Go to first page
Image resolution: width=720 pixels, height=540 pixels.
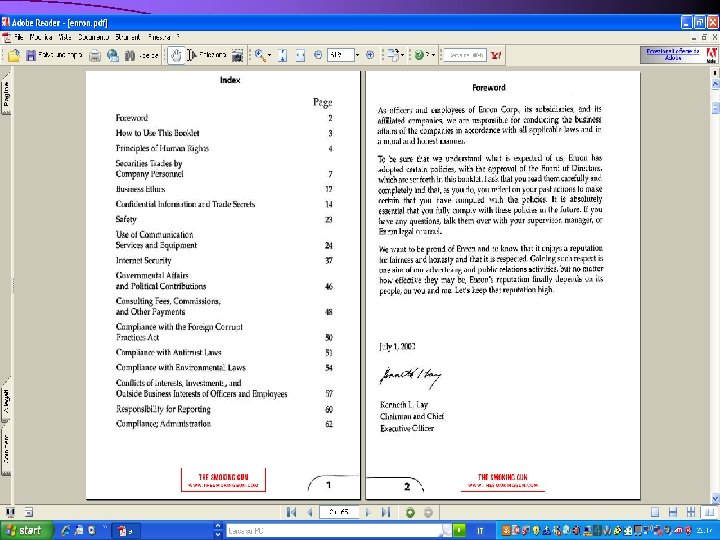coord(291,512)
